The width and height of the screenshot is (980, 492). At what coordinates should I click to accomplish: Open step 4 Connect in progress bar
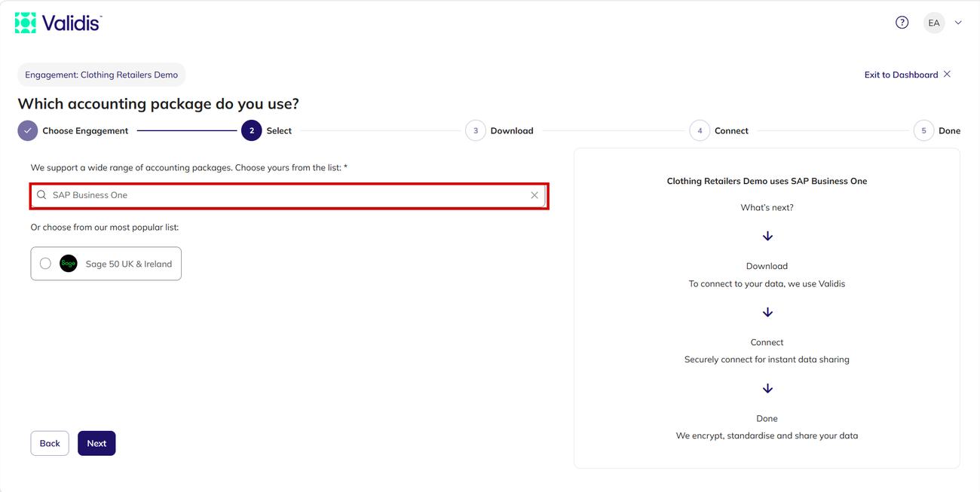719,130
